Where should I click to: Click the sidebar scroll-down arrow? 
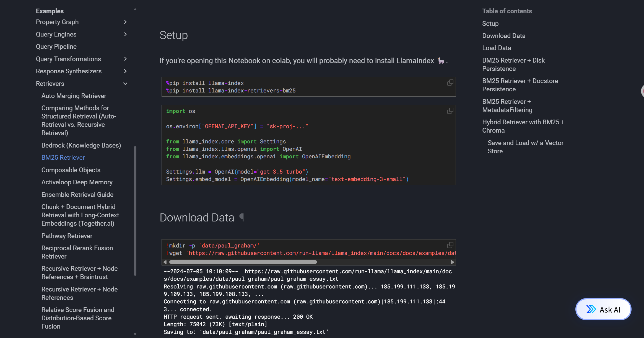pyautogui.click(x=135, y=334)
